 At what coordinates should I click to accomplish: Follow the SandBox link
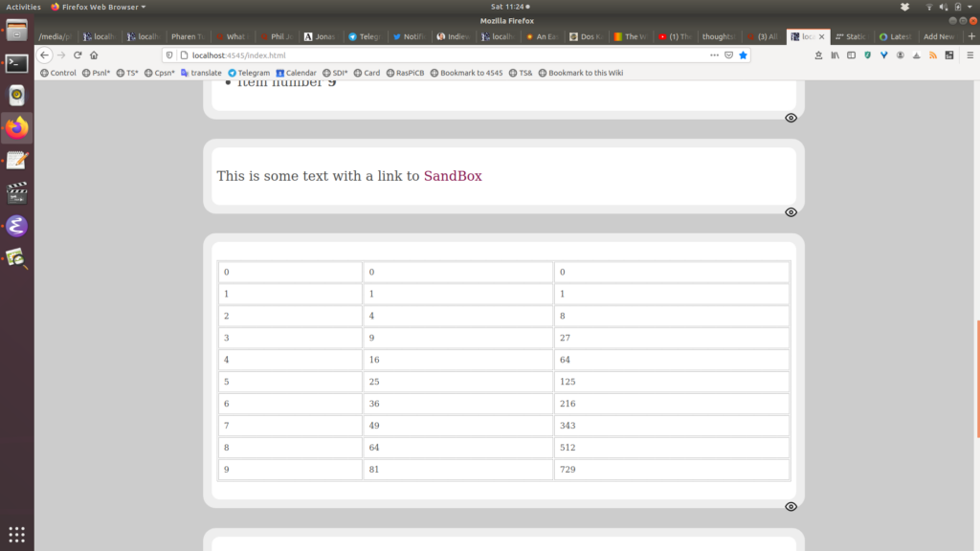(x=453, y=176)
